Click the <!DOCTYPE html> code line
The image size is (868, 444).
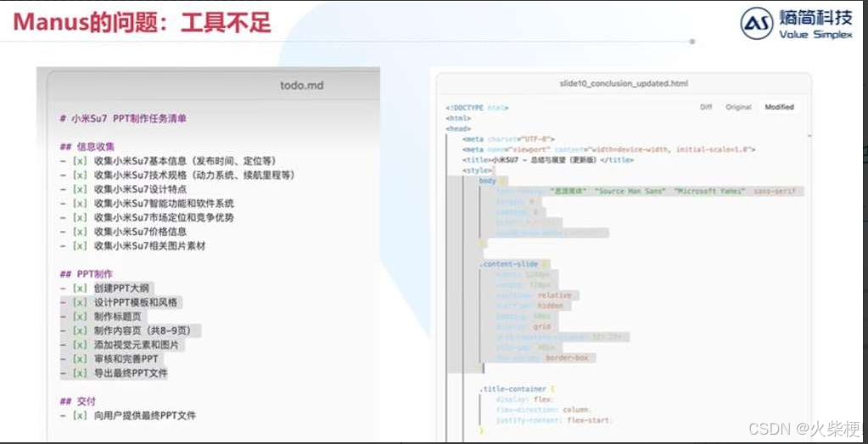click(477, 108)
